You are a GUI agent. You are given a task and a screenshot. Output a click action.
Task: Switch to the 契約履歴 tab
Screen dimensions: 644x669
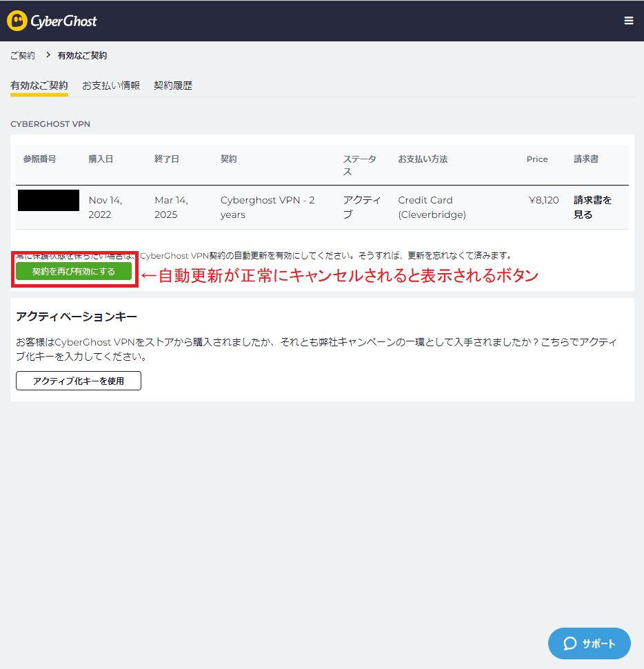(173, 86)
